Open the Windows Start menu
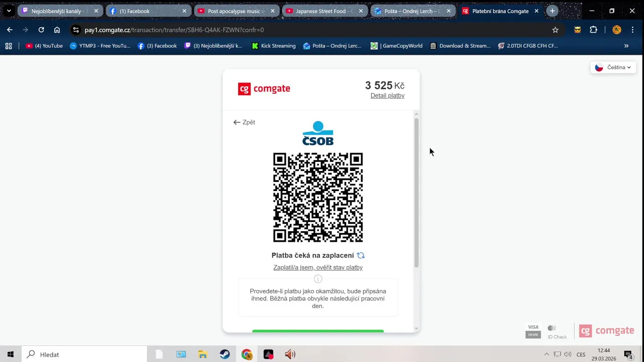Viewport: 644px width, 362px height. [10, 354]
